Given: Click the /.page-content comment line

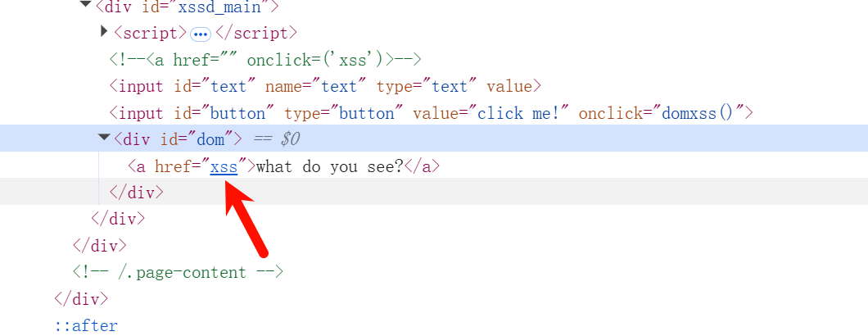Looking at the screenshot, I should [x=178, y=272].
